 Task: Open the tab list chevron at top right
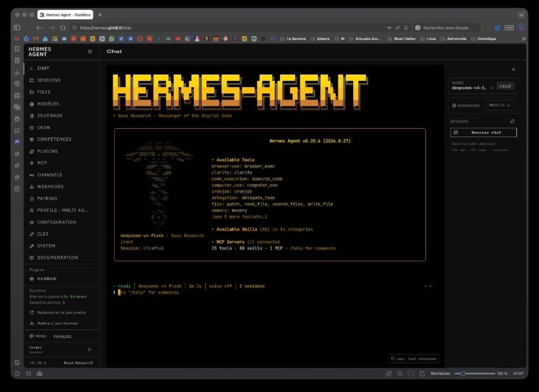(x=521, y=15)
